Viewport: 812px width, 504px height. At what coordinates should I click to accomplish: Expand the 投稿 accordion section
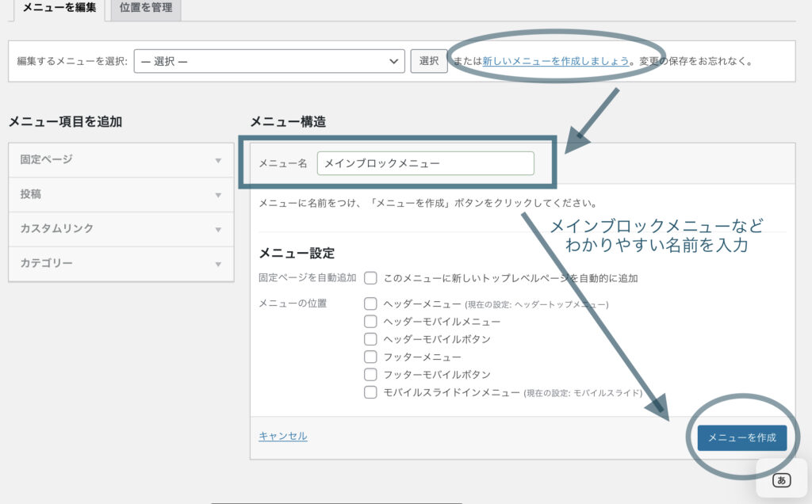(121, 194)
